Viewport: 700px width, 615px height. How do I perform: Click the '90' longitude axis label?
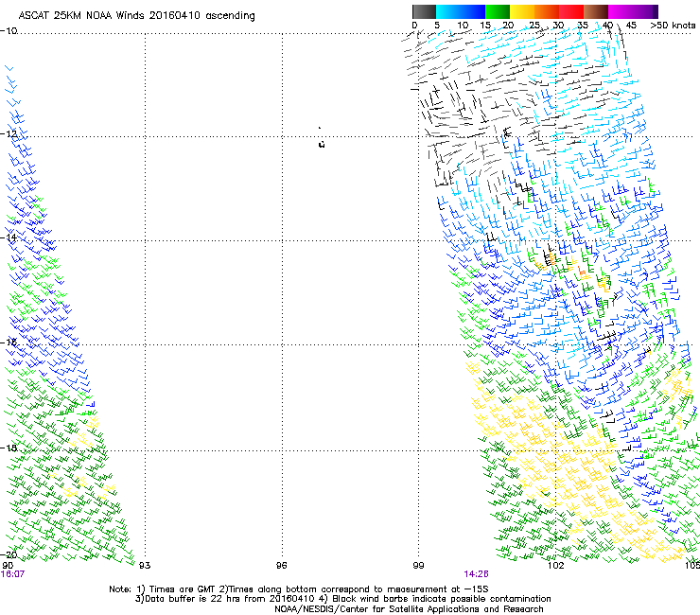(8, 565)
